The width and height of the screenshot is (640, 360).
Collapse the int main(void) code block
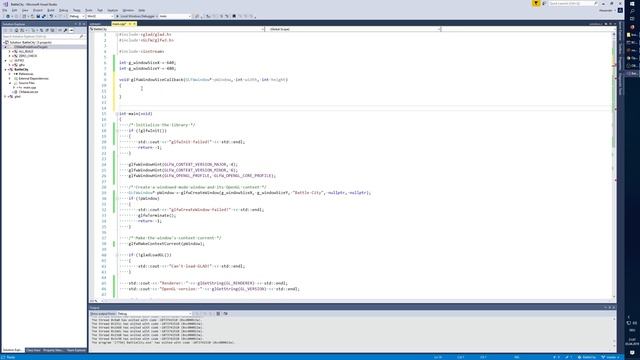(x=117, y=113)
